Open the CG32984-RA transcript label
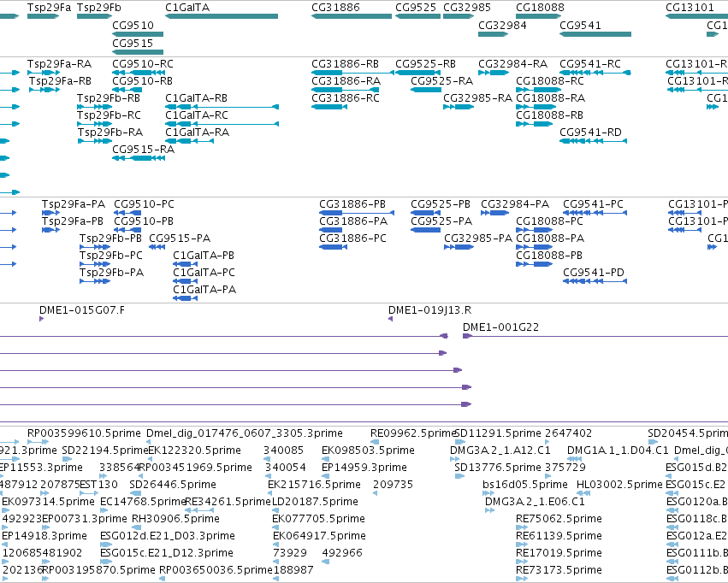This screenshot has height=583, width=728. (513, 64)
